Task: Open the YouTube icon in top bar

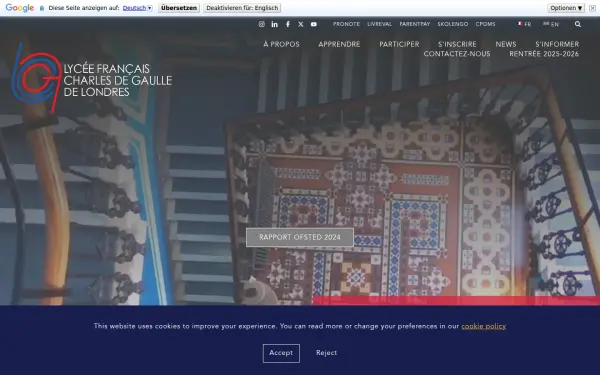Action: pos(314,24)
